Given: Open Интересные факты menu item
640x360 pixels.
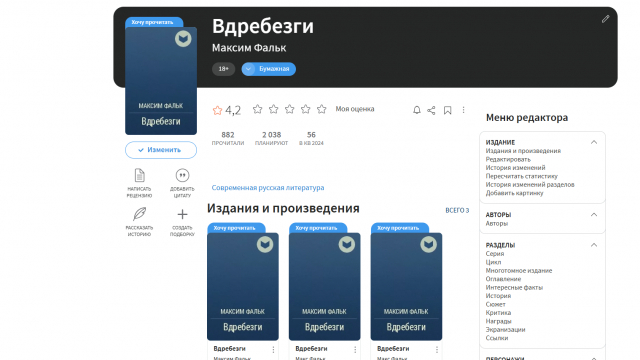Looking at the screenshot, I should (x=514, y=287).
